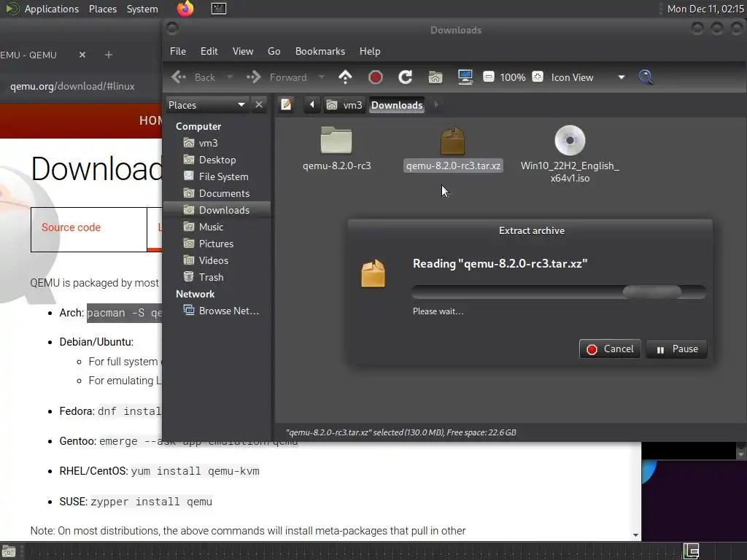The width and height of the screenshot is (747, 560).
Task: Open the Computer toolbar icon
Action: (465, 77)
